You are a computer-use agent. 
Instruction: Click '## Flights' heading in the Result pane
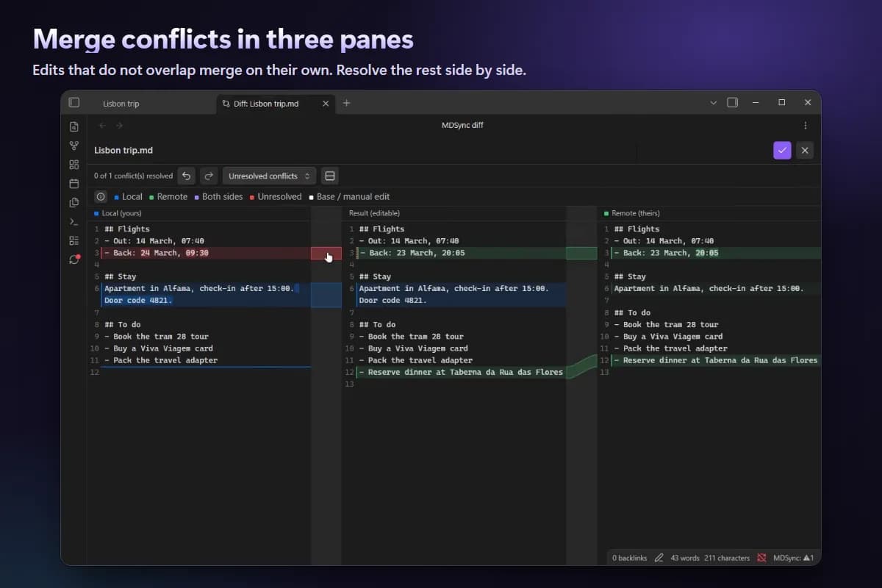pos(381,229)
